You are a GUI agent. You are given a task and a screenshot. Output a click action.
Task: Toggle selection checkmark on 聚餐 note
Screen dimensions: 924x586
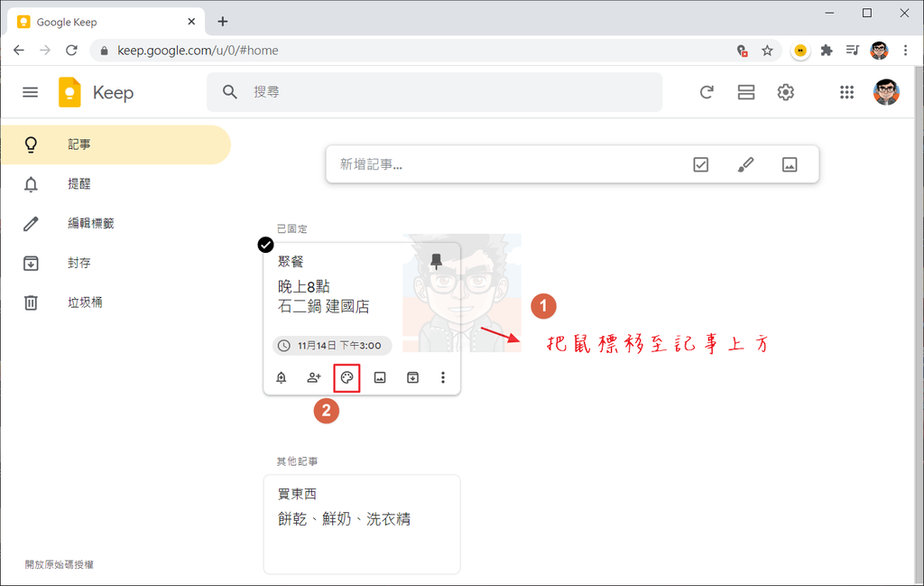(x=266, y=245)
